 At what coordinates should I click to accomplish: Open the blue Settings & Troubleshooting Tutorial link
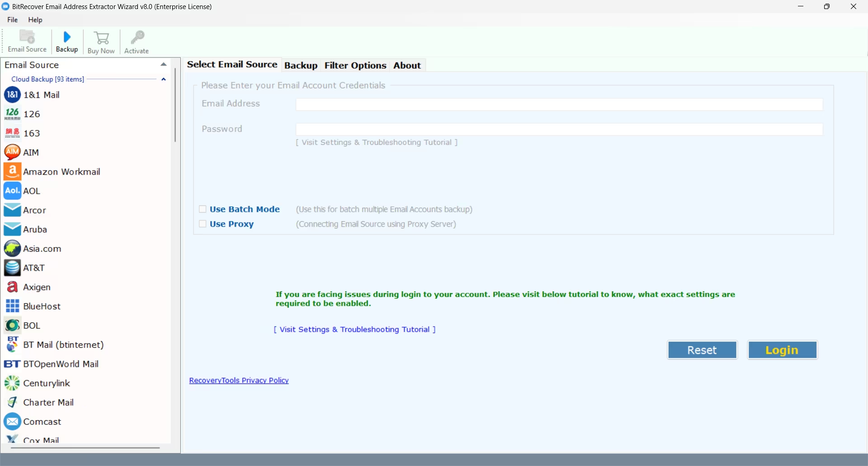tap(354, 329)
